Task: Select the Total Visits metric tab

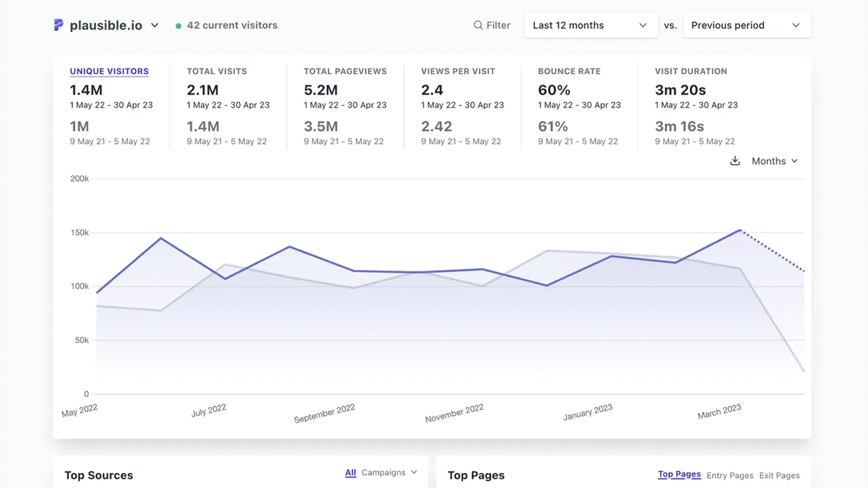Action: 217,71
